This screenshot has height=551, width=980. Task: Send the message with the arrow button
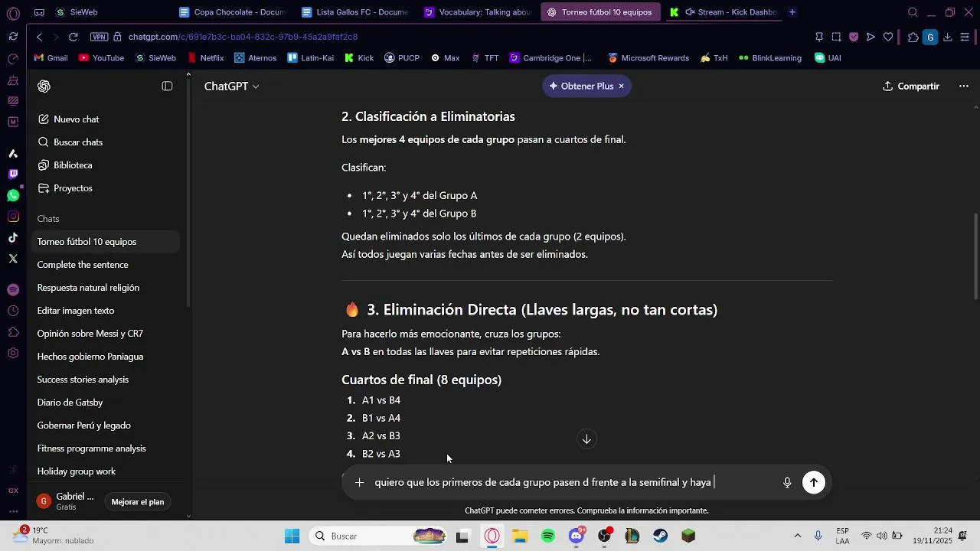pyautogui.click(x=814, y=483)
